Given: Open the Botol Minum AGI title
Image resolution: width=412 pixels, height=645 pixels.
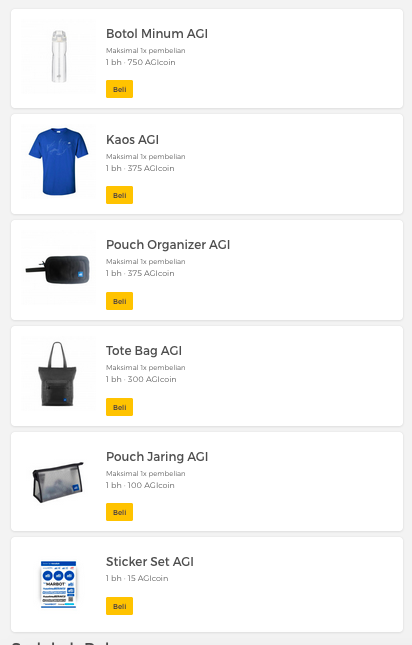Looking at the screenshot, I should [157, 33].
